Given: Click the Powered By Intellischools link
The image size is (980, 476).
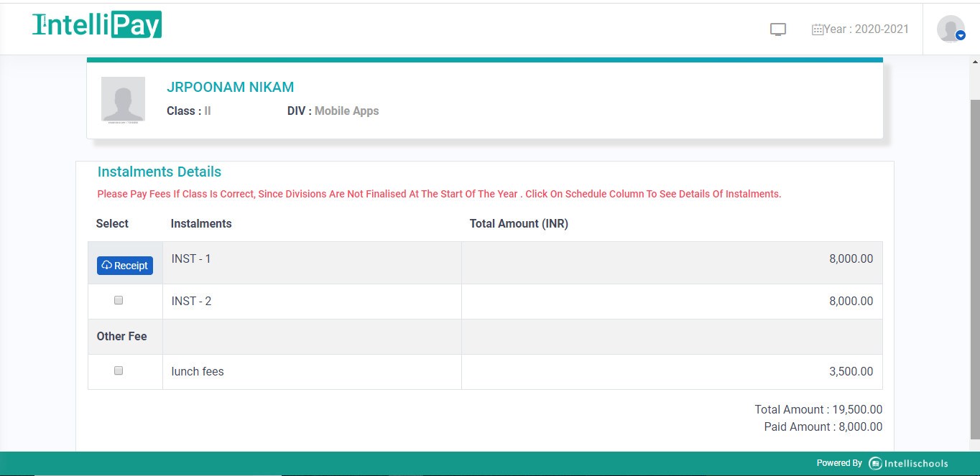Looking at the screenshot, I should [882, 464].
